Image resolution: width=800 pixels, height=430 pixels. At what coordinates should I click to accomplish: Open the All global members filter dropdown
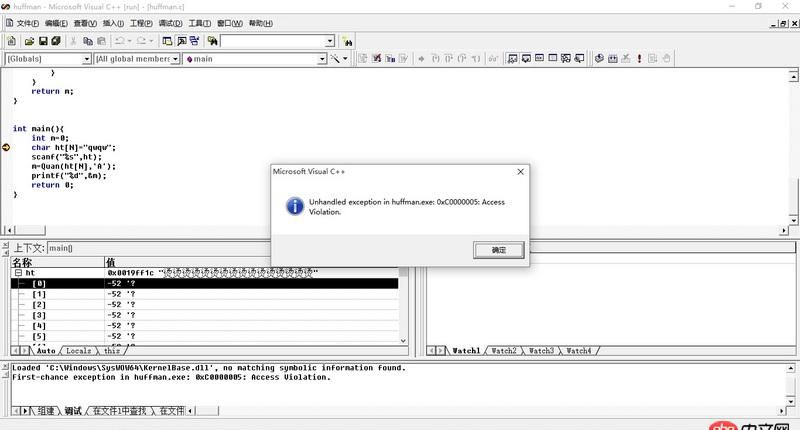click(175, 59)
